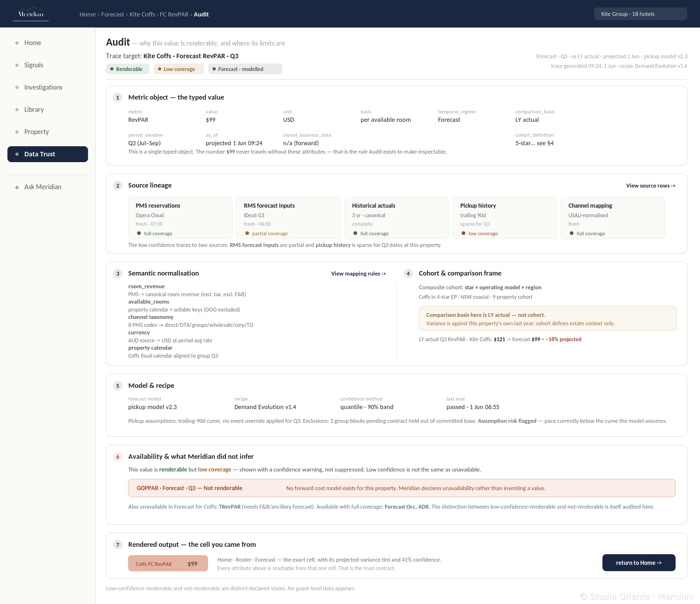This screenshot has width=700, height=604.
Task: Click the RMS partial coverage status dot
Action: pyautogui.click(x=247, y=233)
